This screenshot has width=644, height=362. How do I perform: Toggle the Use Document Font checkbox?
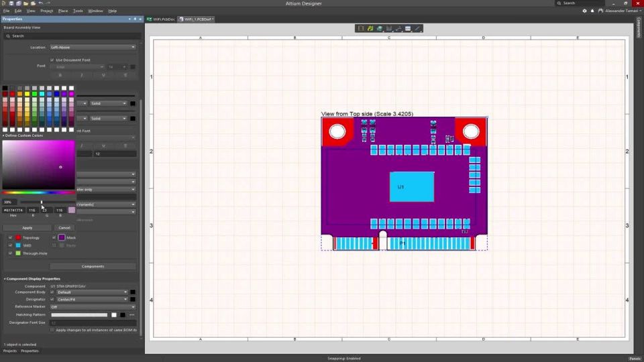[52, 60]
